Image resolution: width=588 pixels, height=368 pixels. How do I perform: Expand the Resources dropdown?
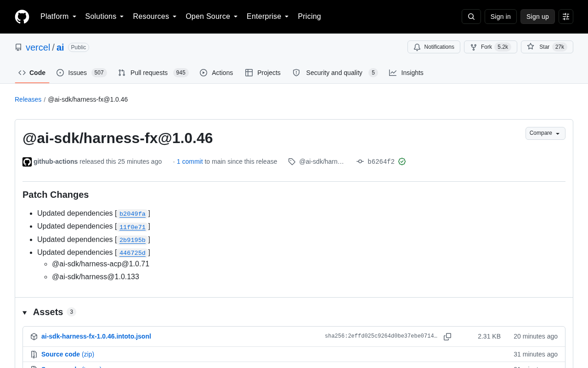[x=155, y=17]
